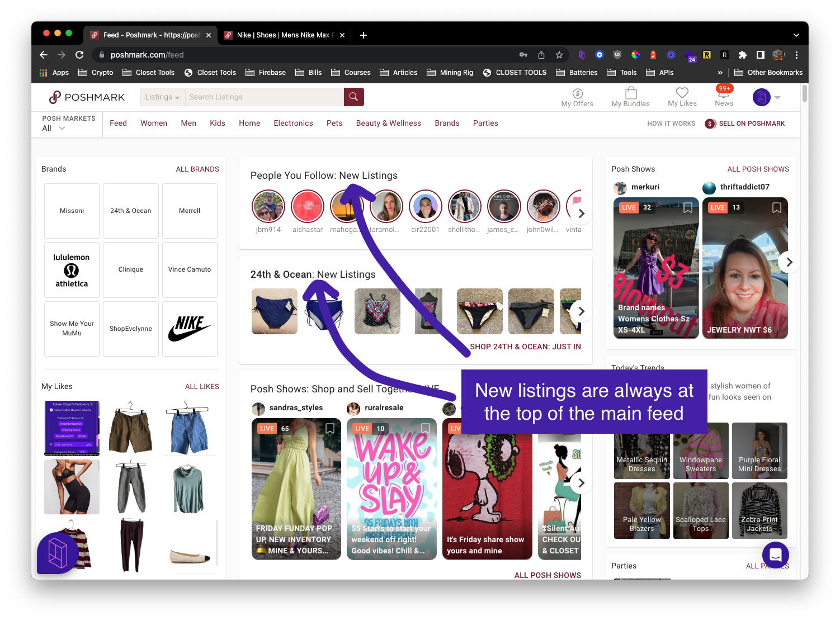Viewport: 840px width, 621px height.
Task: Click the magnifier search button
Action: (353, 97)
